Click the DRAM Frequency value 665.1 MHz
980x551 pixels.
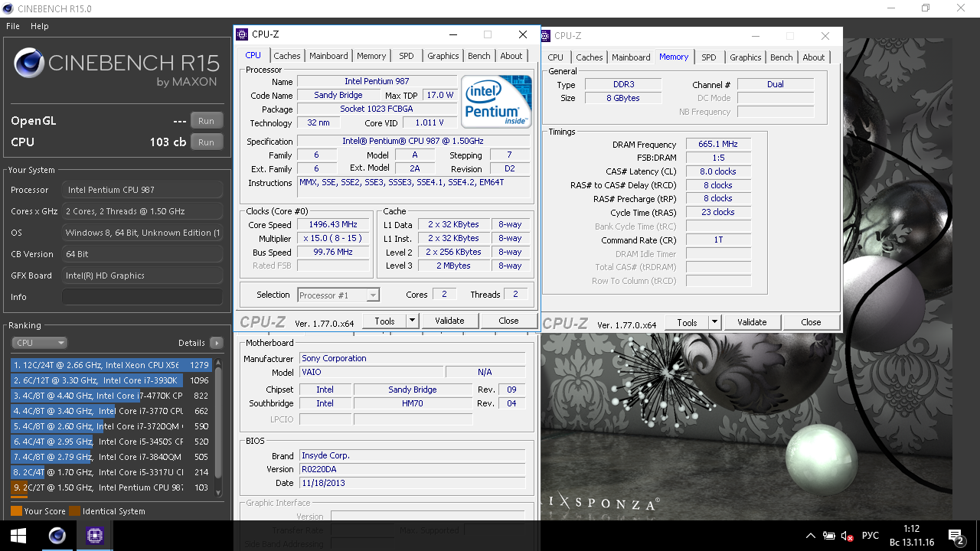click(718, 145)
